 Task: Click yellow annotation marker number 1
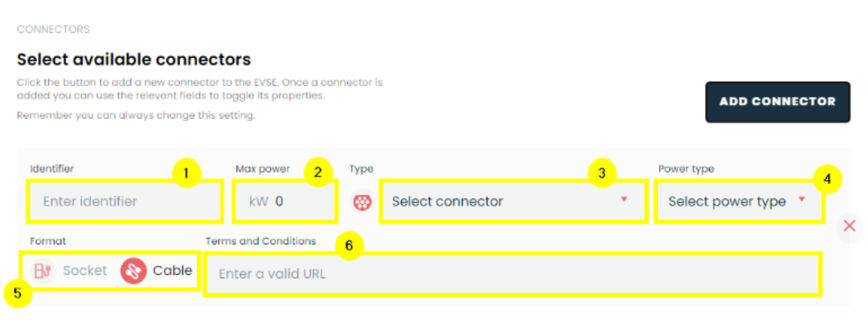coord(186,173)
